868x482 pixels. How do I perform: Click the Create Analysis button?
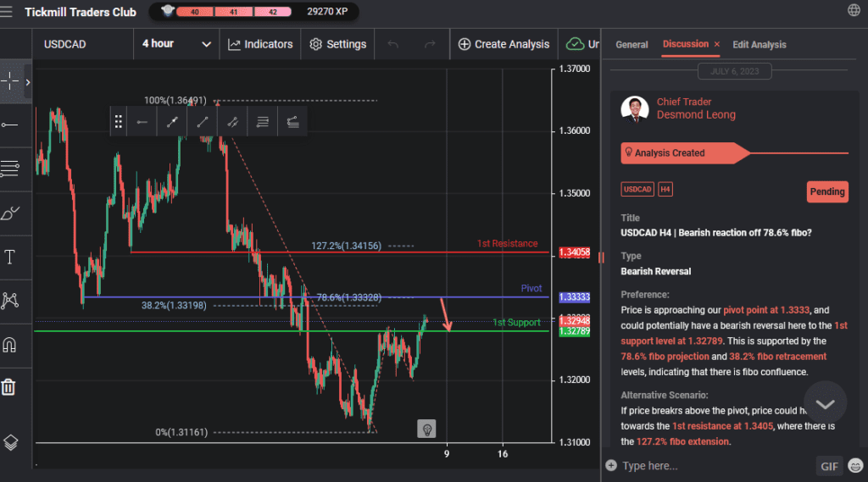pyautogui.click(x=504, y=44)
